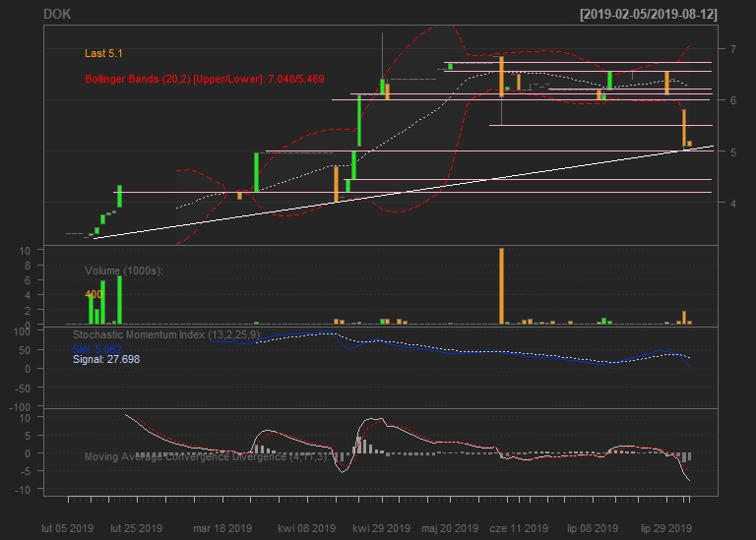Click the maj 20 2019 date tick
Image resolution: width=756 pixels, height=540 pixels.
tap(450, 528)
